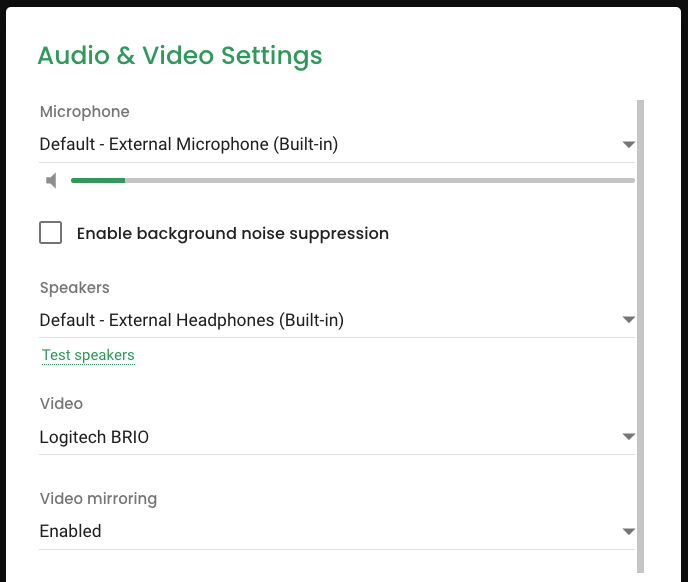Open the Default - External Headphones selector
The width and height of the screenshot is (688, 582).
(337, 320)
